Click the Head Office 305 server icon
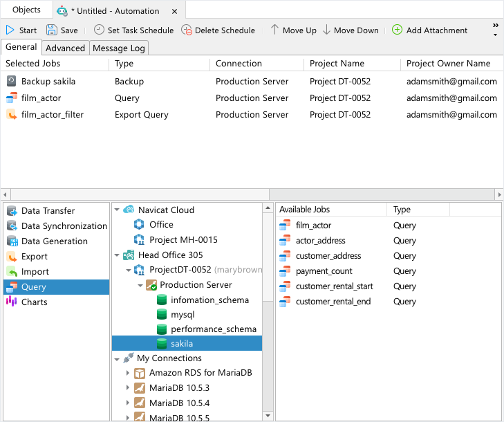Viewport: 504px width, 422px height. click(x=129, y=255)
